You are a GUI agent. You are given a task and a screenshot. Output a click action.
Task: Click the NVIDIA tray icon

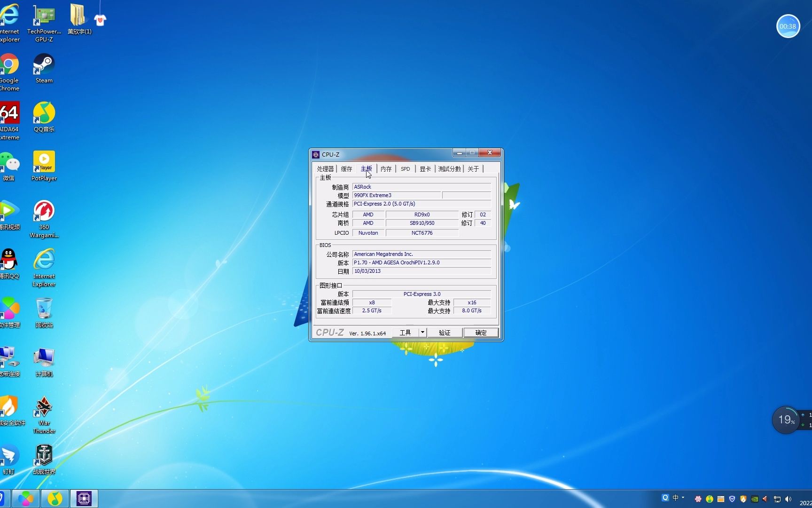pyautogui.click(x=755, y=499)
